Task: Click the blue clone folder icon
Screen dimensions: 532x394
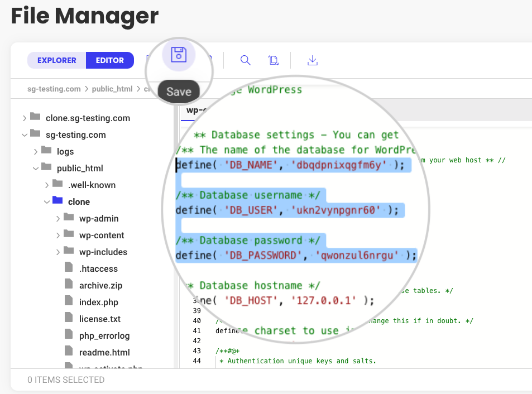Action: (x=57, y=200)
